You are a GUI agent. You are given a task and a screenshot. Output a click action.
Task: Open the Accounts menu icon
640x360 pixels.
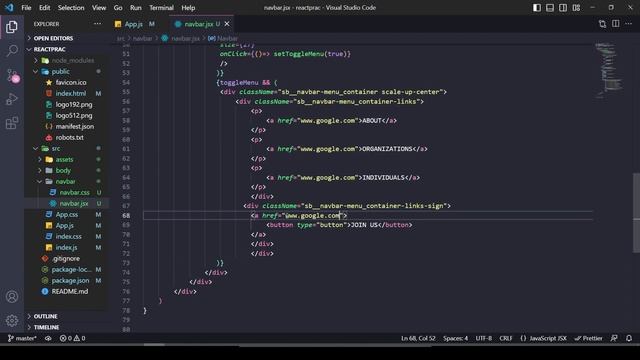coord(12,297)
